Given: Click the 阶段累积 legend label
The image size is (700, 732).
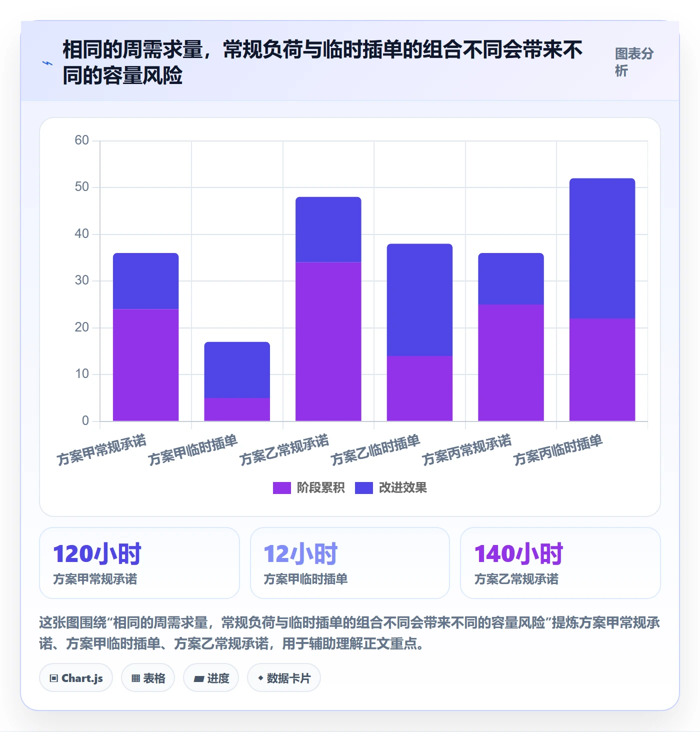Looking at the screenshot, I should point(320,488).
